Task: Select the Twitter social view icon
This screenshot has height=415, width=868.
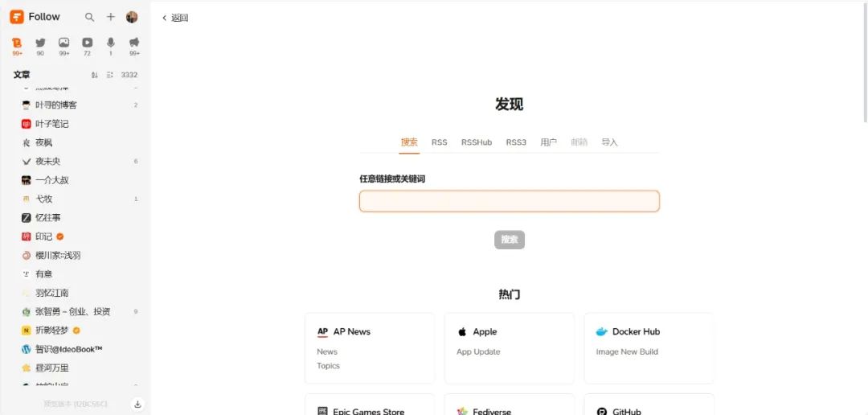Action: (40, 43)
